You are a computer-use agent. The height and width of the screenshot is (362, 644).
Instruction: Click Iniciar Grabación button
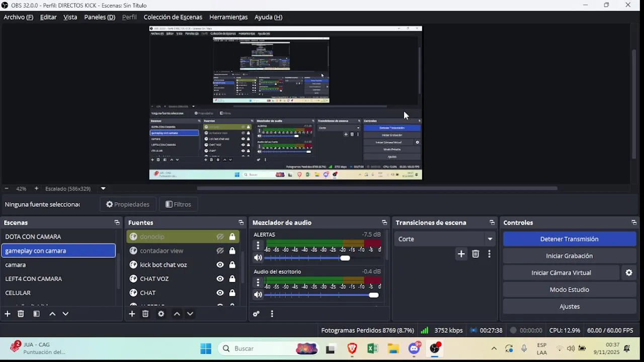[570, 256]
